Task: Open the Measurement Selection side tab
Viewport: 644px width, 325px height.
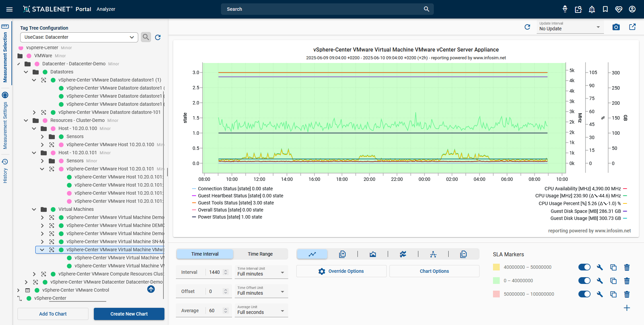Action: click(5, 53)
